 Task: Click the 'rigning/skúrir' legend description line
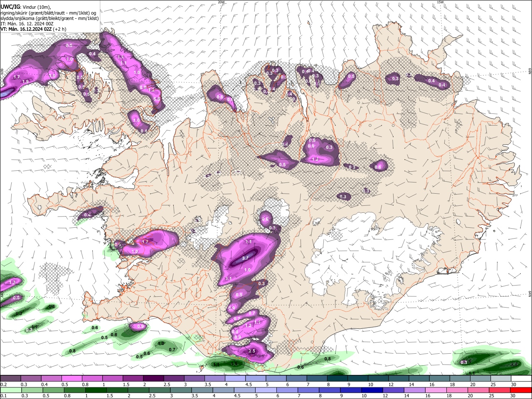point(48,12)
